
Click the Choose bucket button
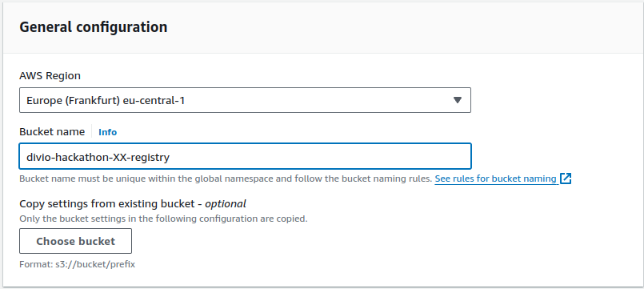(75, 241)
